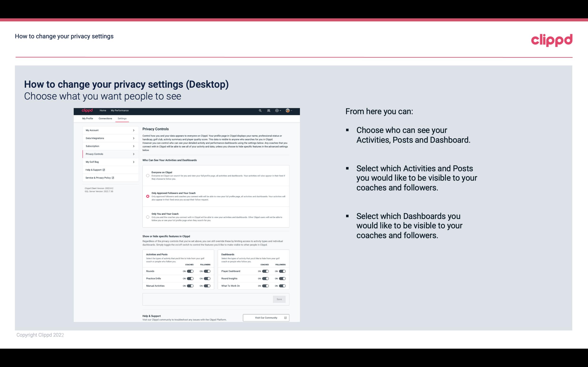
Task: Toggle Practice Drills Coaches switch
Action: tap(190, 279)
